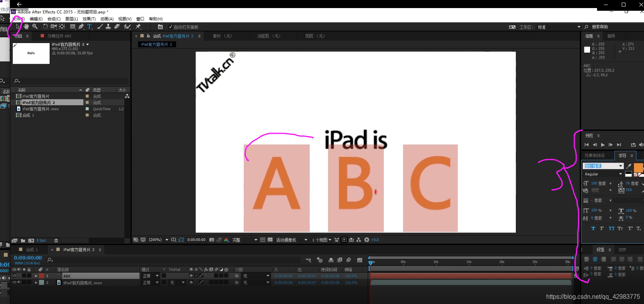The height and width of the screenshot is (304, 644).
Task: Click the reset exposure icon
Action: coord(367,240)
